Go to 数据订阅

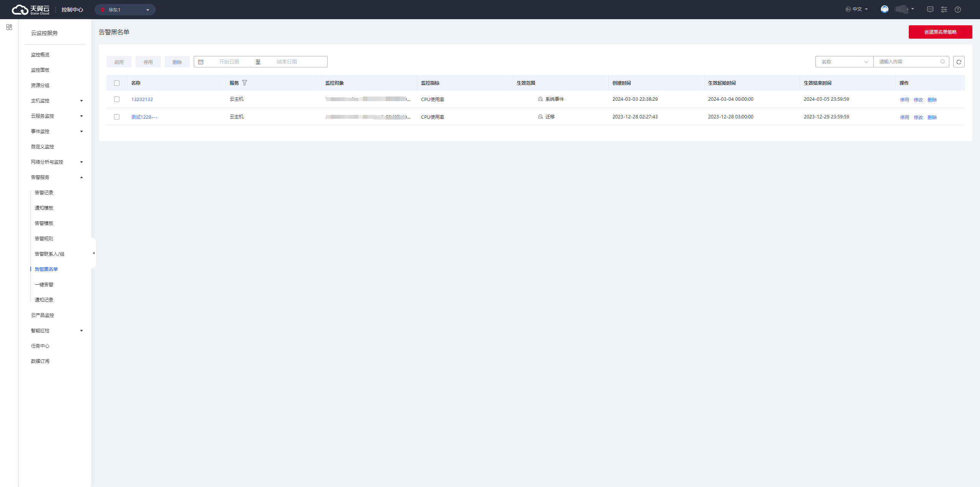40,361
